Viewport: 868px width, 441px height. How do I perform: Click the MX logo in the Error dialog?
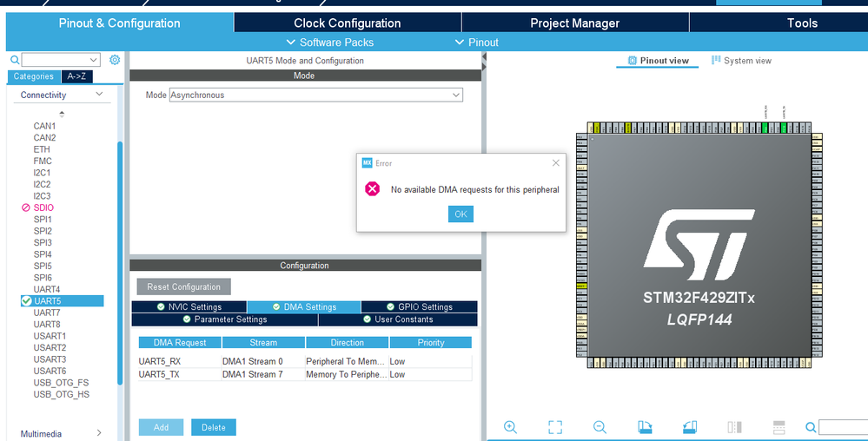(x=367, y=162)
